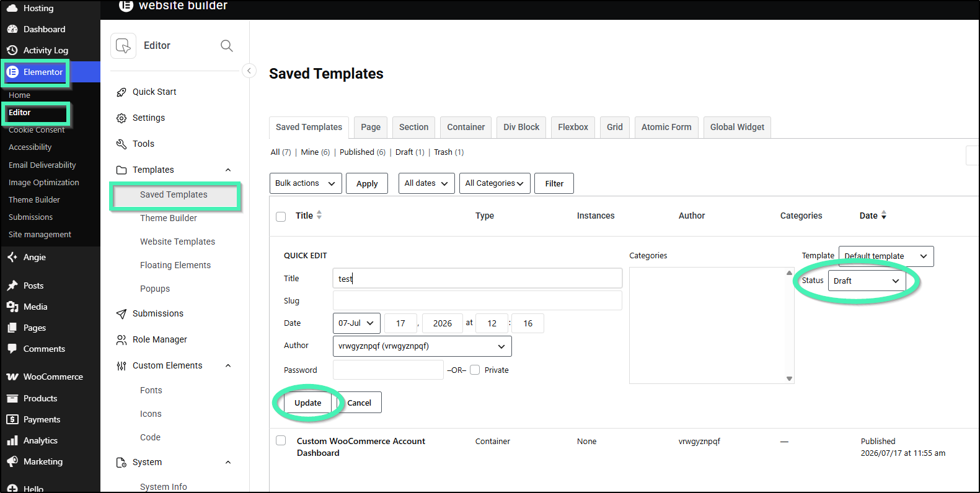980x493 pixels.
Task: Click the Posts pin icon
Action: [12, 286]
